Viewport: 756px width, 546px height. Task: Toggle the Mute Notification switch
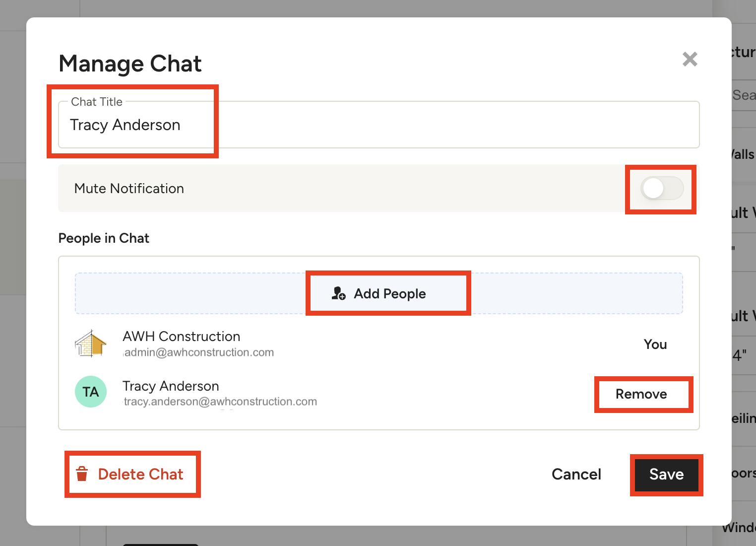coord(661,189)
